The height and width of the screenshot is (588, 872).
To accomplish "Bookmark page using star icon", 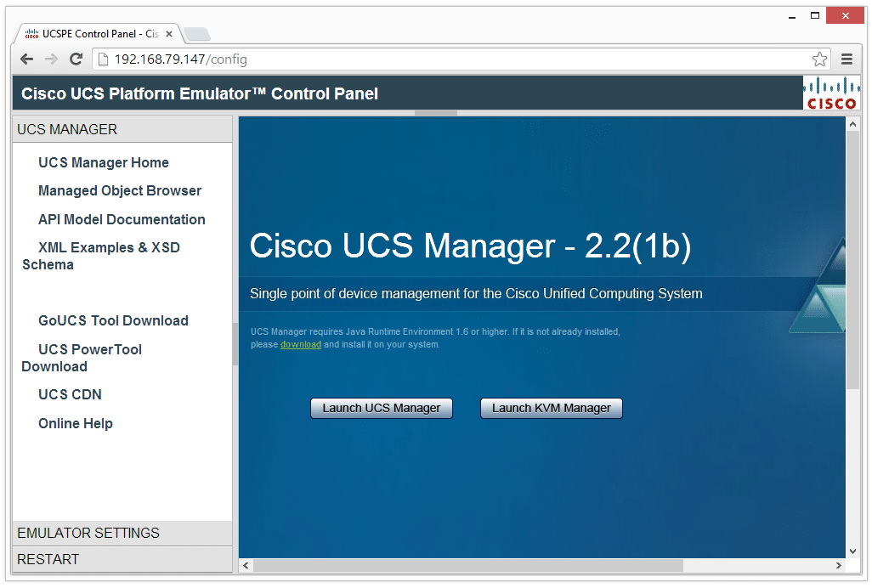I will pyautogui.click(x=819, y=59).
